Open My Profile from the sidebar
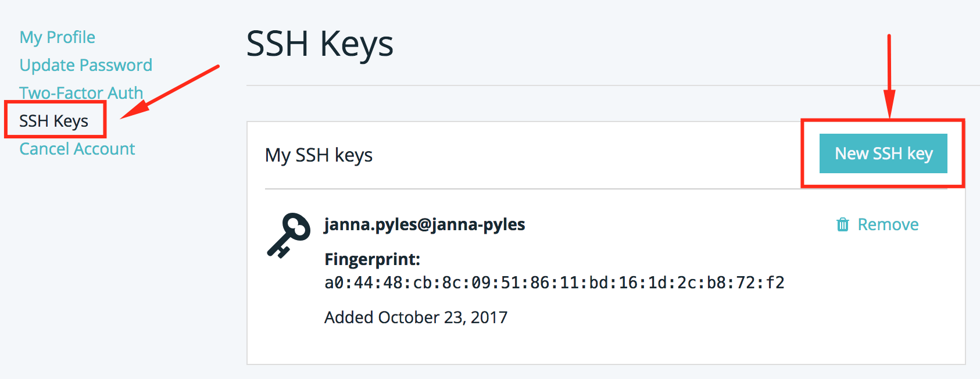980x379 pixels. pos(57,37)
